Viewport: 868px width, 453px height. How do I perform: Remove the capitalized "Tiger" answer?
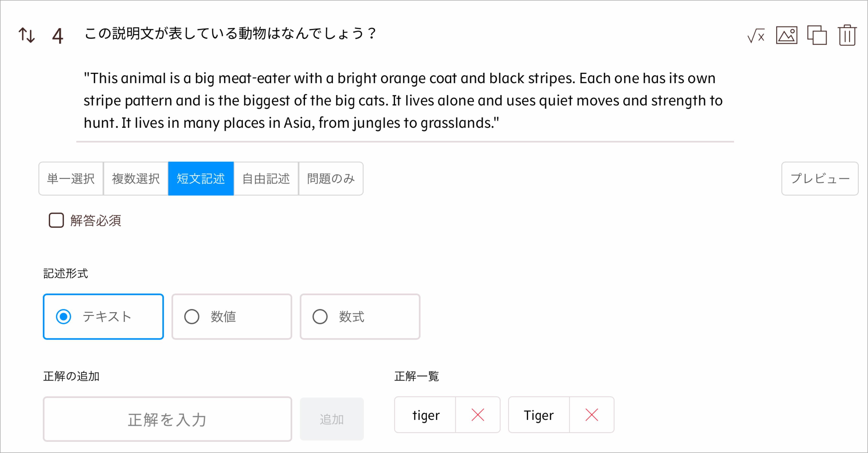coord(591,415)
